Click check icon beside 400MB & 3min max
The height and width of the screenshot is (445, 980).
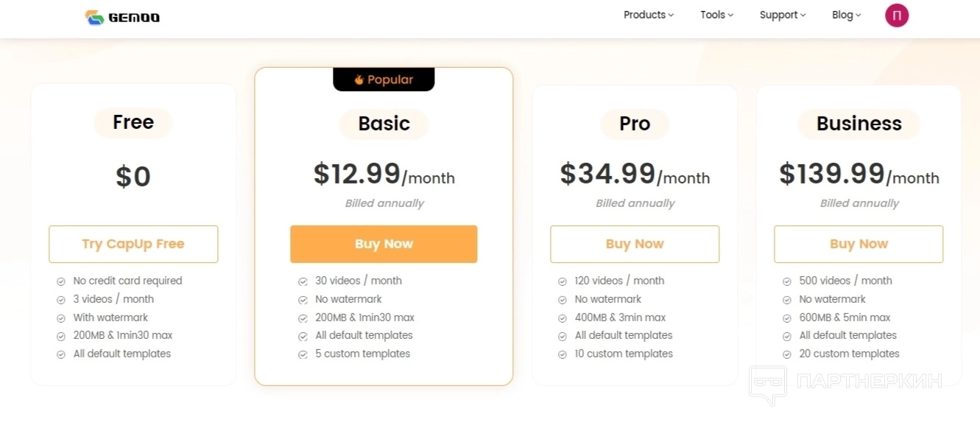[563, 318]
